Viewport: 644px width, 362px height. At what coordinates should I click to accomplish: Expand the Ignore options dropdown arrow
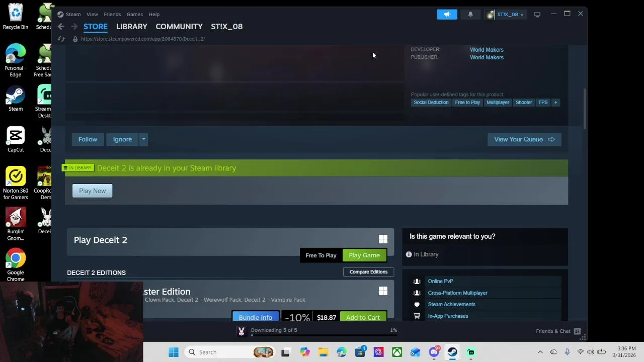coord(143,139)
